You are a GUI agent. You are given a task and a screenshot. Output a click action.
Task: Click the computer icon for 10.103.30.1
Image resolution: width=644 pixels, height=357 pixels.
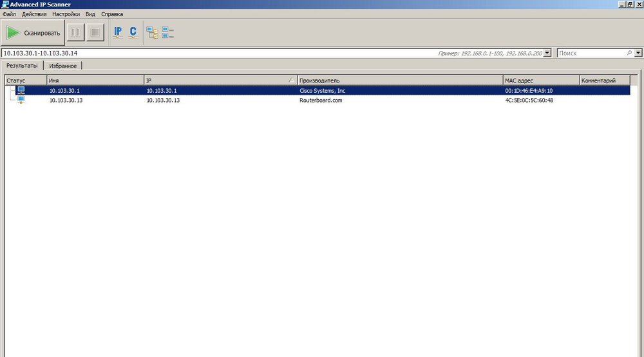tap(21, 91)
